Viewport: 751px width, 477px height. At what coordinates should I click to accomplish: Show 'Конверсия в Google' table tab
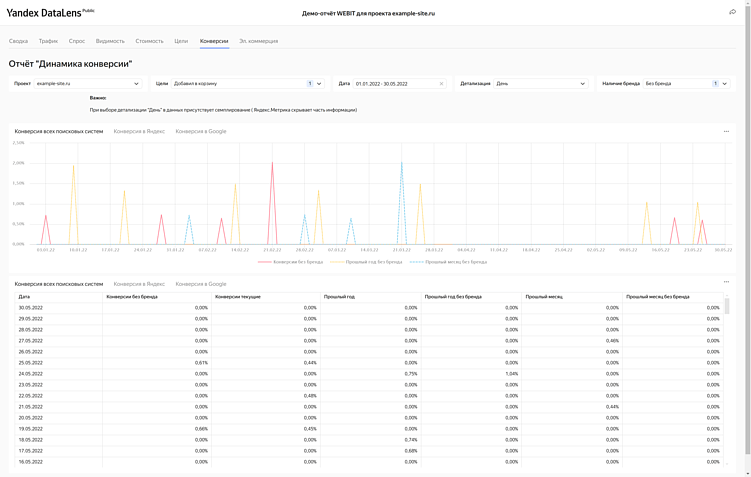(201, 284)
